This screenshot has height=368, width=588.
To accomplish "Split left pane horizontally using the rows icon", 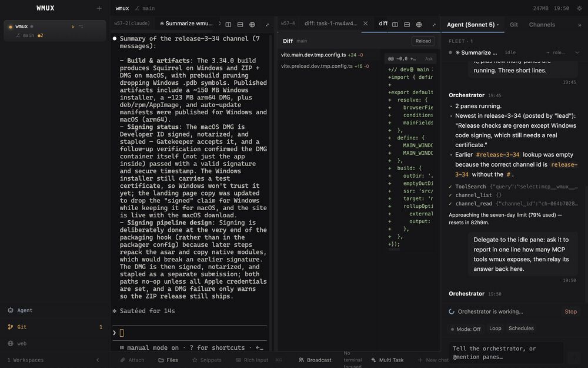I will 240,24.
